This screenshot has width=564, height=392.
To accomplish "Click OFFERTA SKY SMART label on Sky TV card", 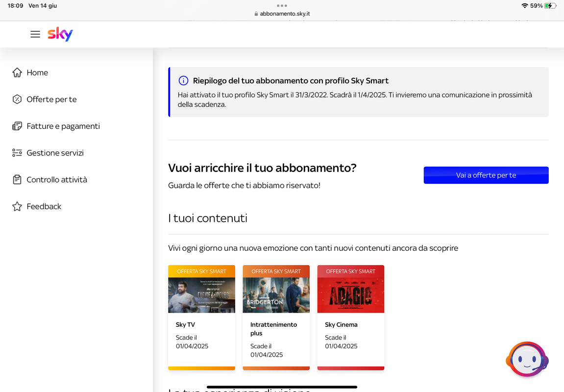I will (x=201, y=271).
